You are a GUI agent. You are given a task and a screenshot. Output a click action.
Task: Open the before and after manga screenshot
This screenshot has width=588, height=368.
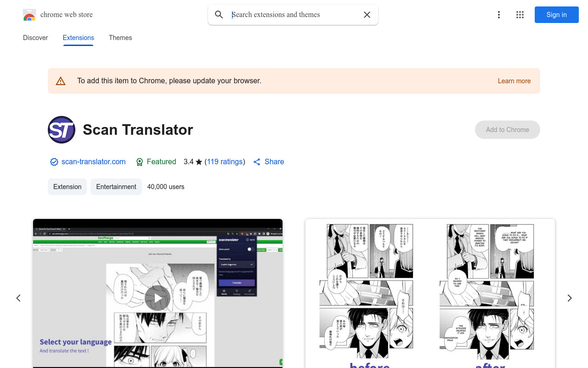click(430, 293)
